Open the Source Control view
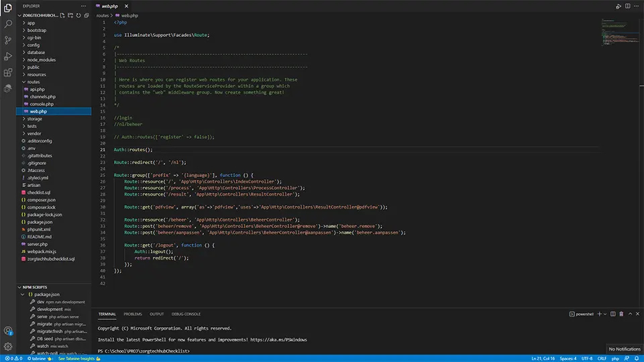Screen dimensions: 644x362 (x=8, y=40)
